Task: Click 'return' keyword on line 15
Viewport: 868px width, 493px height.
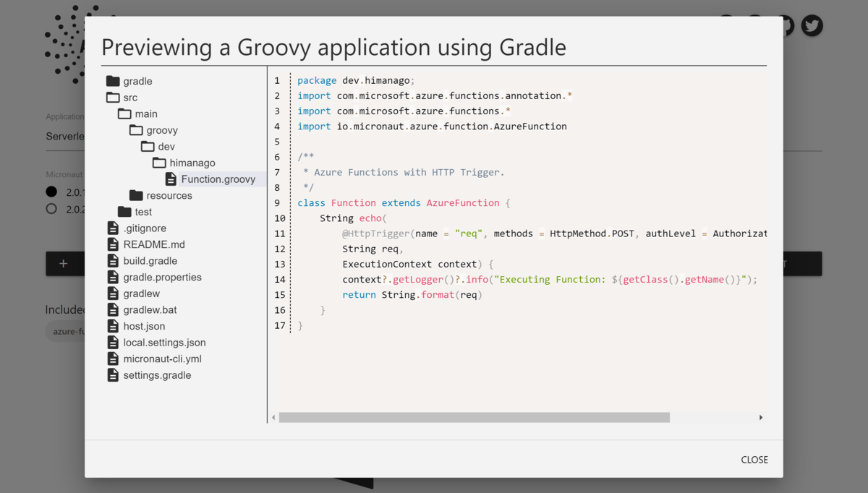Action: 359,295
